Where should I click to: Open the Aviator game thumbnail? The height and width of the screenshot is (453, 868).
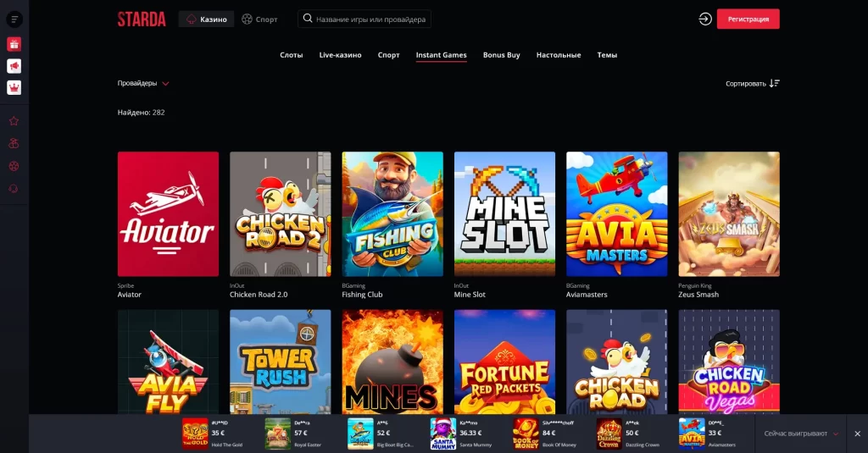168,214
